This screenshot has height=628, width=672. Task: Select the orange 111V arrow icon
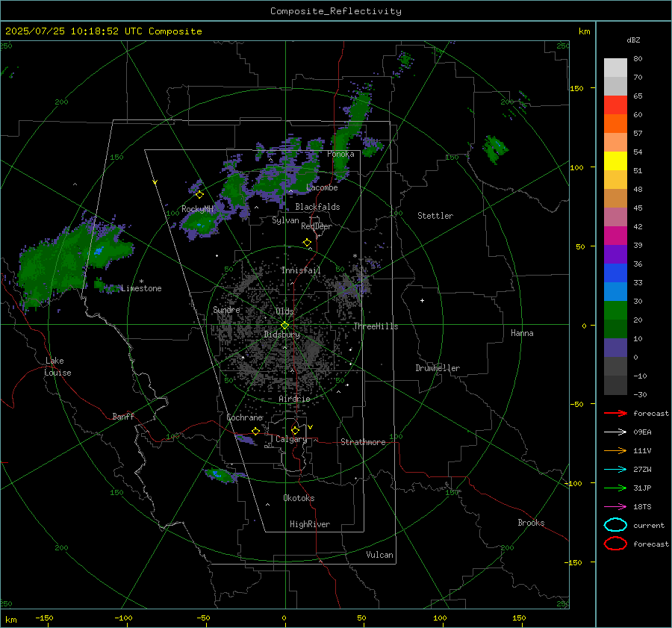click(x=615, y=450)
